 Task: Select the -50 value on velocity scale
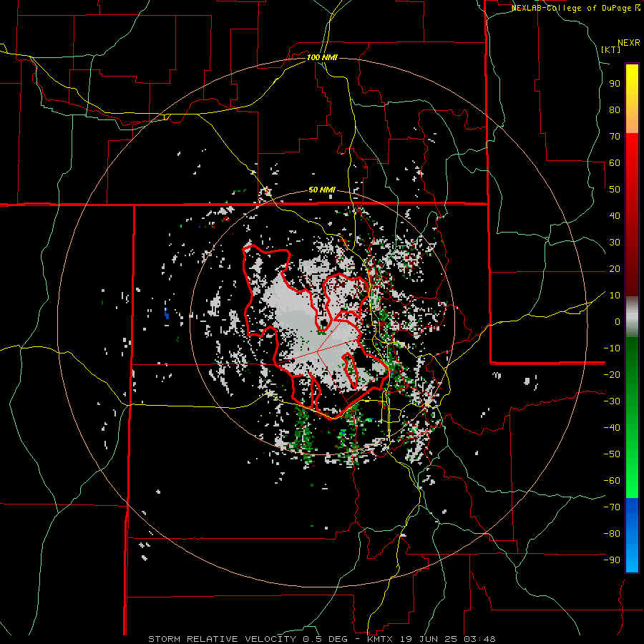pos(612,454)
